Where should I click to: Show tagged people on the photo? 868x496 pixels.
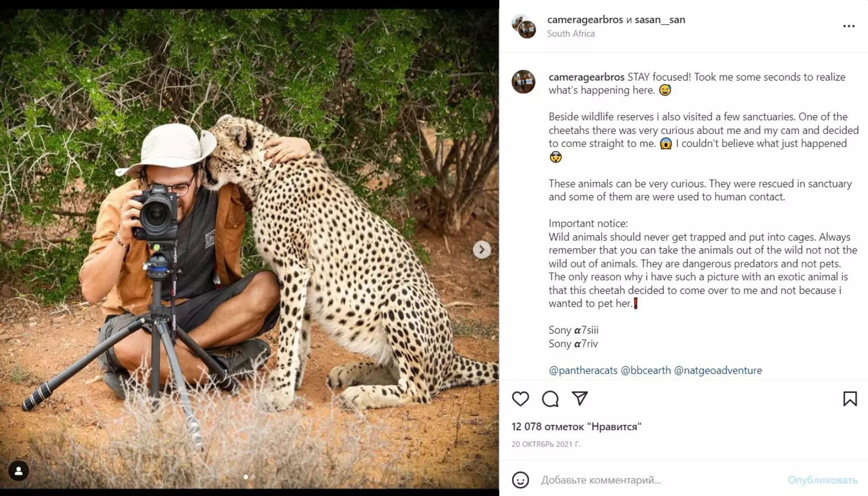click(18, 471)
